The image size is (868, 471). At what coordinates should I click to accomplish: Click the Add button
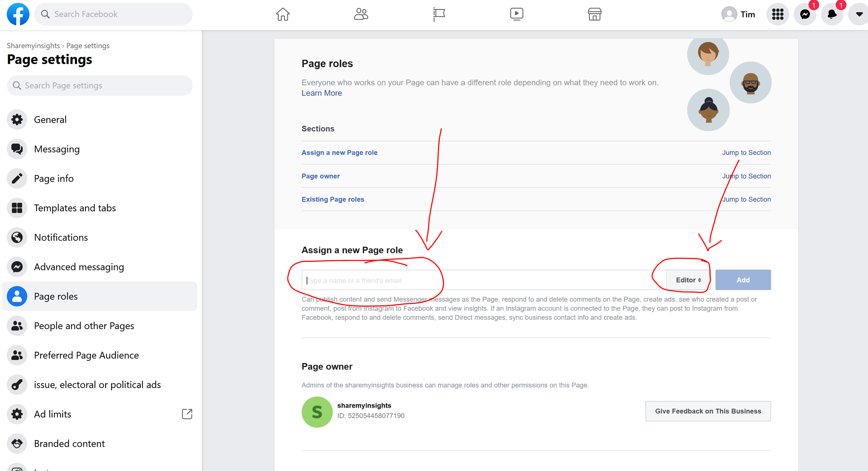(743, 280)
